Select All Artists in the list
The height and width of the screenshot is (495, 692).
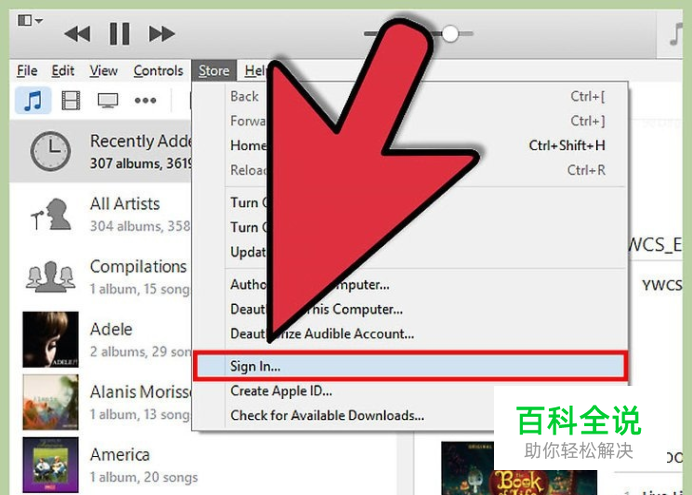tap(101, 214)
